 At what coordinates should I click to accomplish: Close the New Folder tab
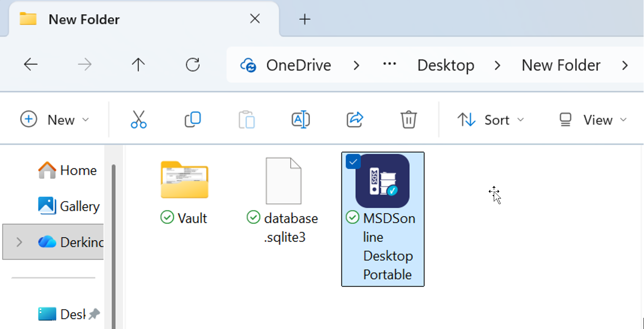[x=255, y=19]
